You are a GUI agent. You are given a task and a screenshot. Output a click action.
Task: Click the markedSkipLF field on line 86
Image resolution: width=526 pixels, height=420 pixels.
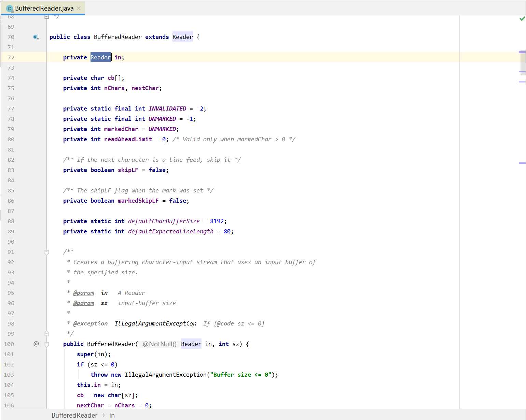138,201
